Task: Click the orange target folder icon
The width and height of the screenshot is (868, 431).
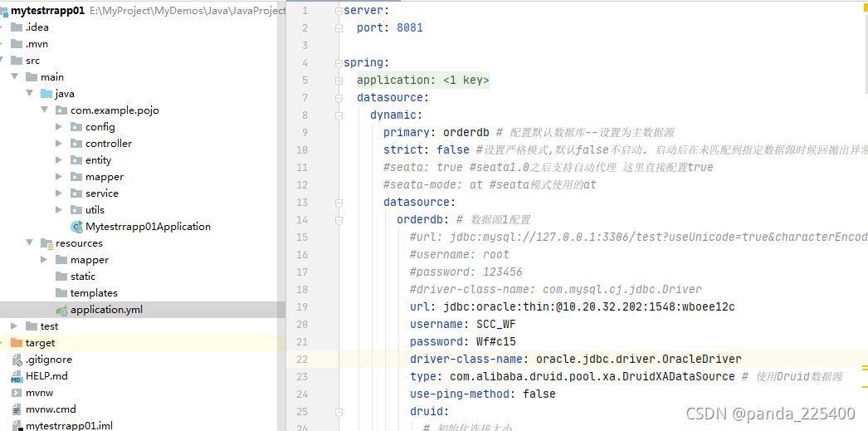Action: (16, 343)
